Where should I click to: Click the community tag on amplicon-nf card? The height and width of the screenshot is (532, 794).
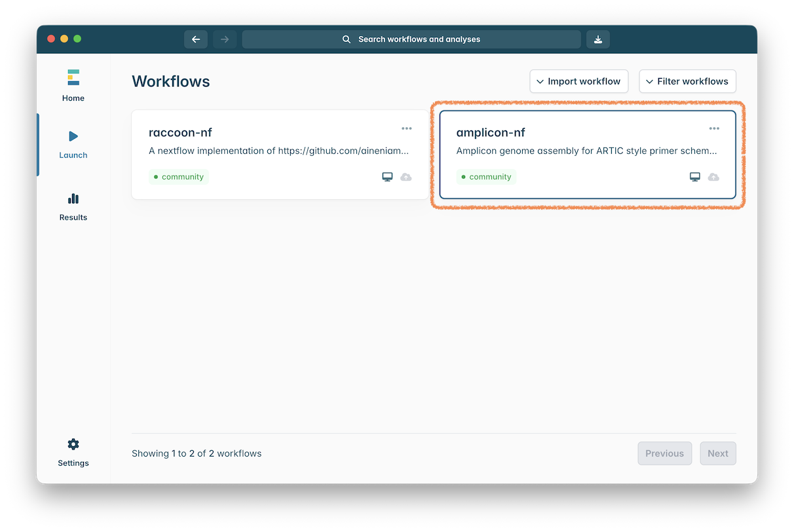(486, 177)
